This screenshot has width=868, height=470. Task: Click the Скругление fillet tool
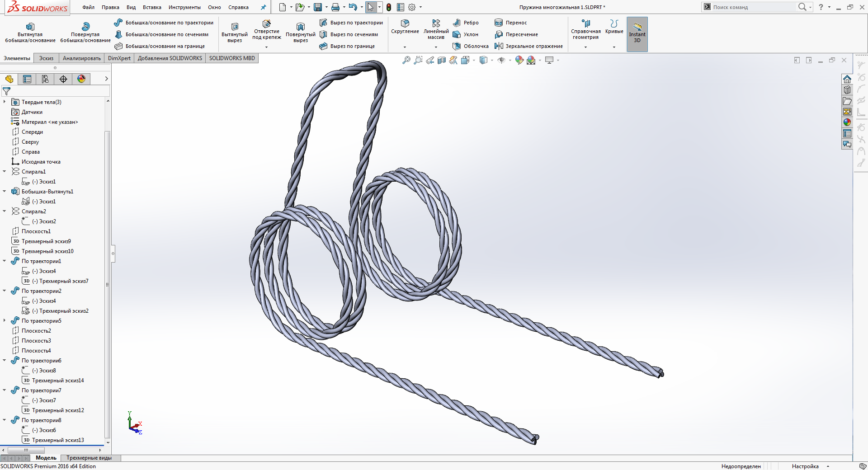coord(405,27)
